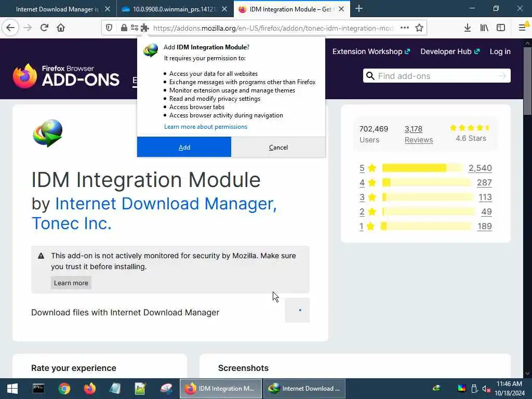Click Learn more security warning button

coord(71,283)
